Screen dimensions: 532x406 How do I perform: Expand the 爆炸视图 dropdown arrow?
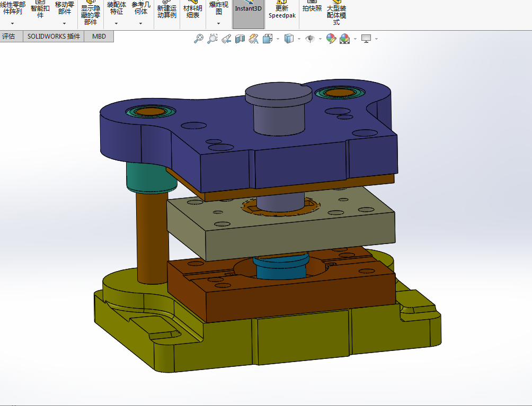coord(218,23)
